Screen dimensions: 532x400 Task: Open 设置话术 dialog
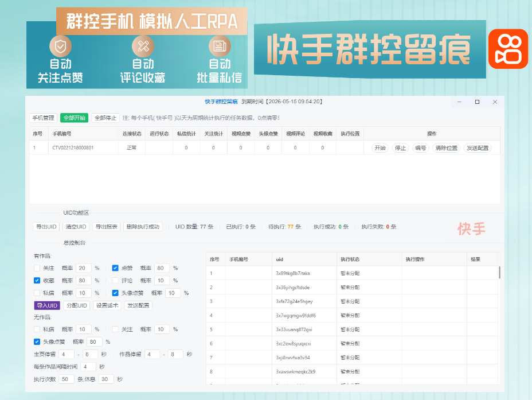[x=107, y=305]
